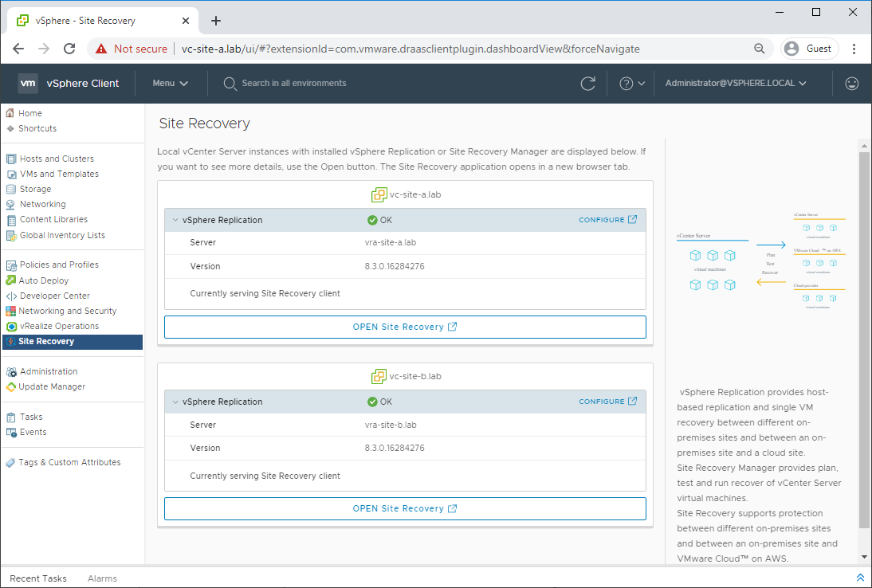Click the Storage icon

coord(11,189)
